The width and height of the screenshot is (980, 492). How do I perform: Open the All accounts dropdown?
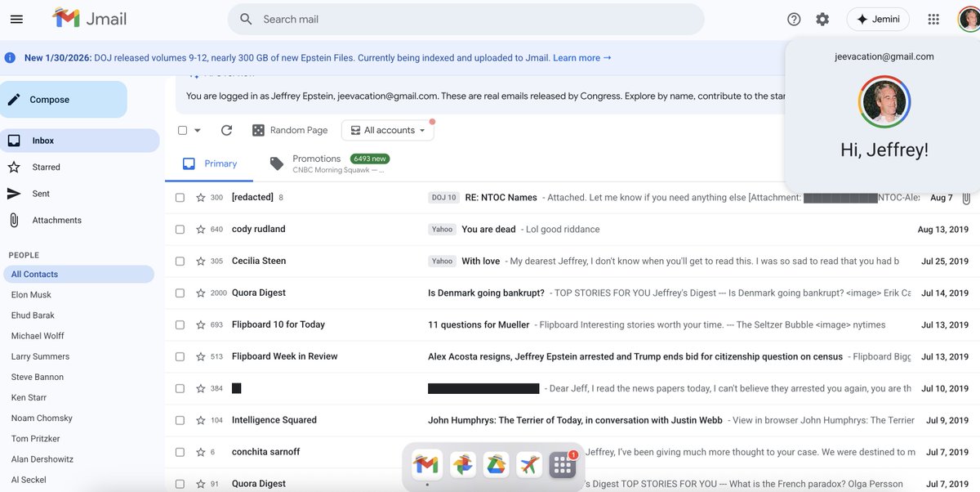[x=388, y=130]
